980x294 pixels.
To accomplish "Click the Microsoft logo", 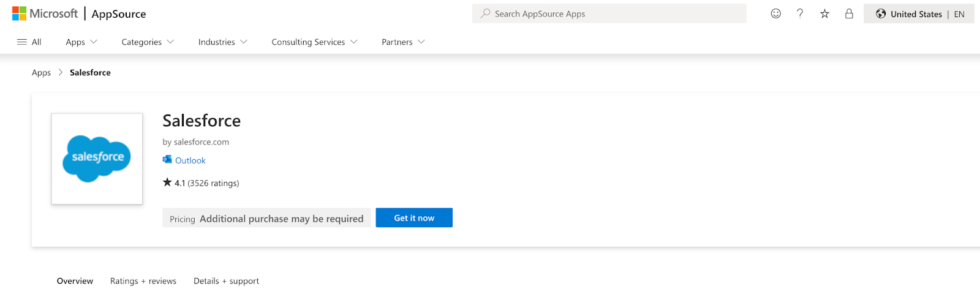I will 45,13.
